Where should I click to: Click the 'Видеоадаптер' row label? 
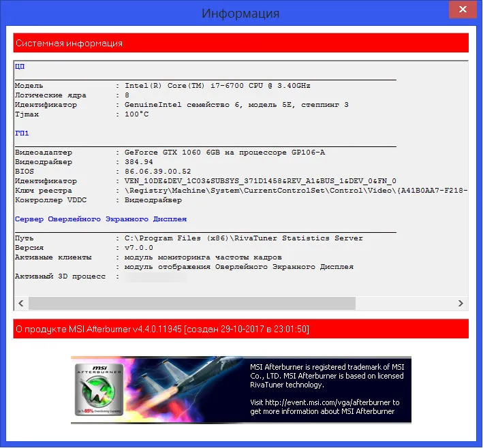tap(44, 153)
